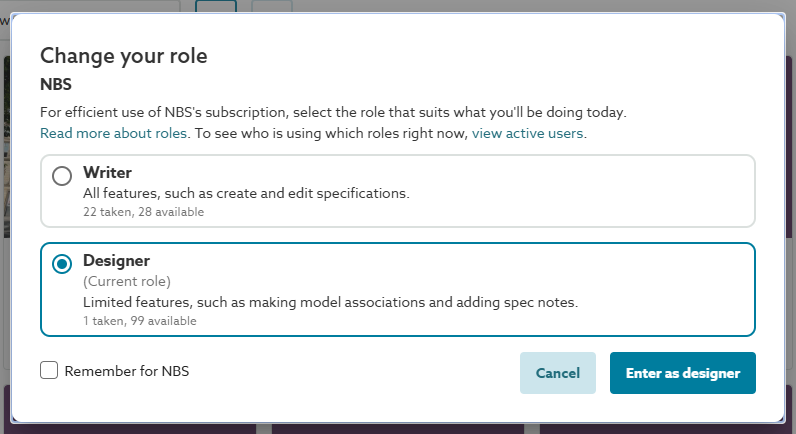Click the Writer role title text
The height and width of the screenshot is (434, 796).
[107, 172]
